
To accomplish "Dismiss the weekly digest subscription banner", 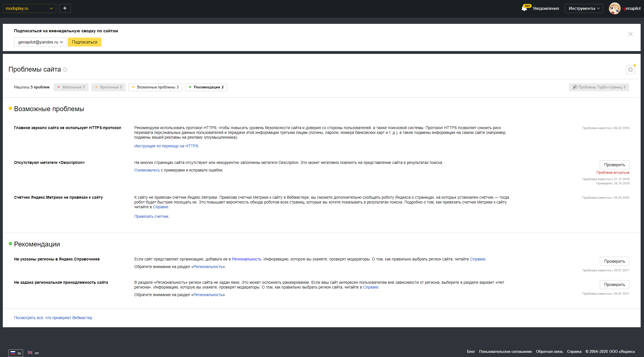I will pyautogui.click(x=630, y=34).
